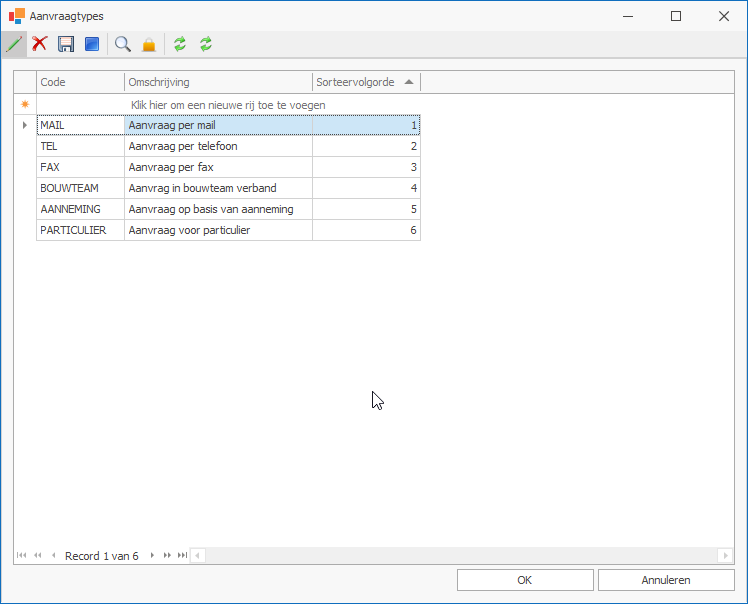Click 'Aanvraag per telefoon' description cell

218,146
